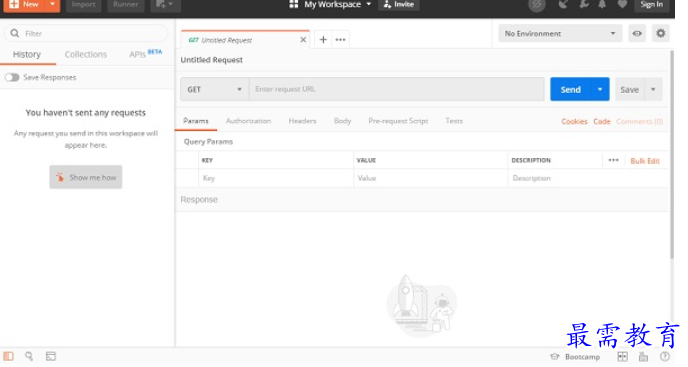Image resolution: width=688 pixels, height=367 pixels.
Task: Add a new request tab with plus
Action: (x=323, y=40)
